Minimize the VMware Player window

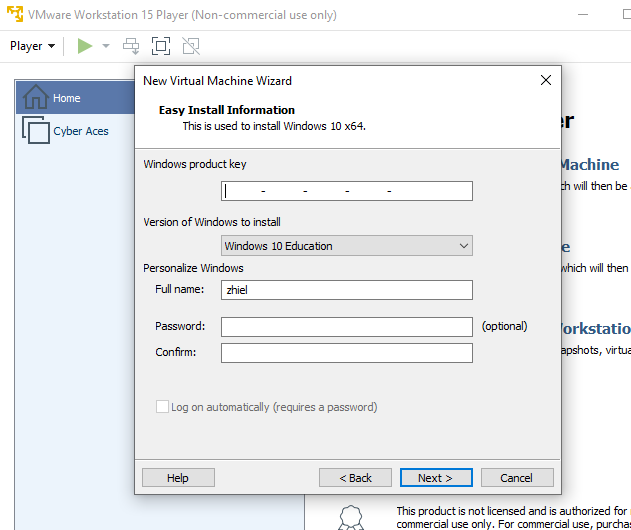(x=583, y=14)
